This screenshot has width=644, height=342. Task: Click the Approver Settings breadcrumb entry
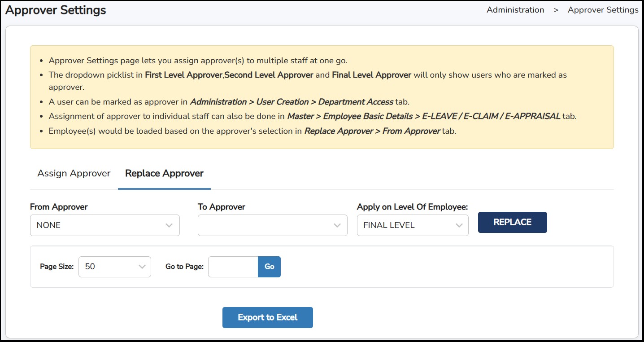pos(603,9)
